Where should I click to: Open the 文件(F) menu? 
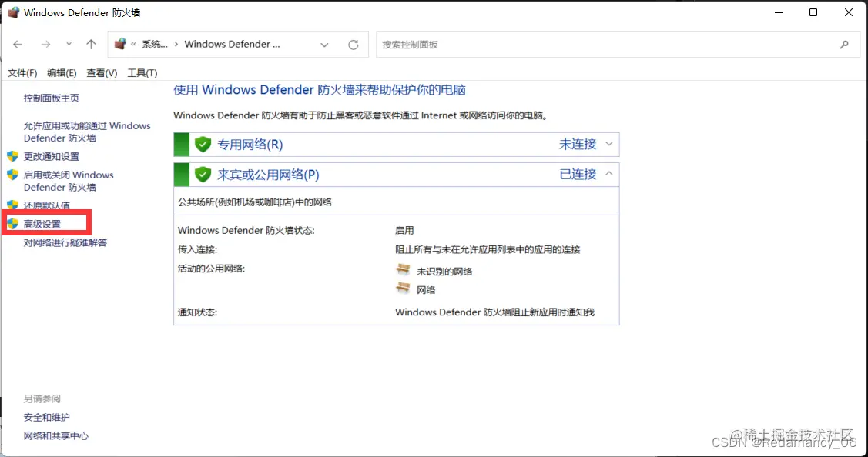(22, 73)
